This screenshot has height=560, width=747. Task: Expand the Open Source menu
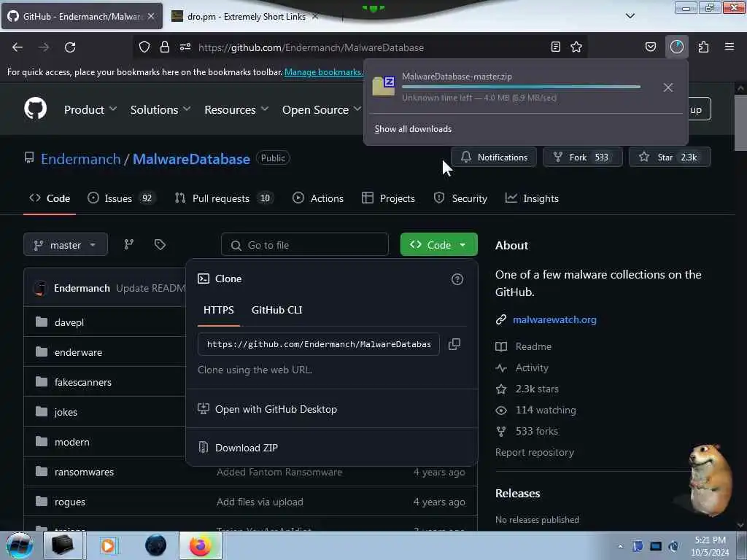(322, 109)
